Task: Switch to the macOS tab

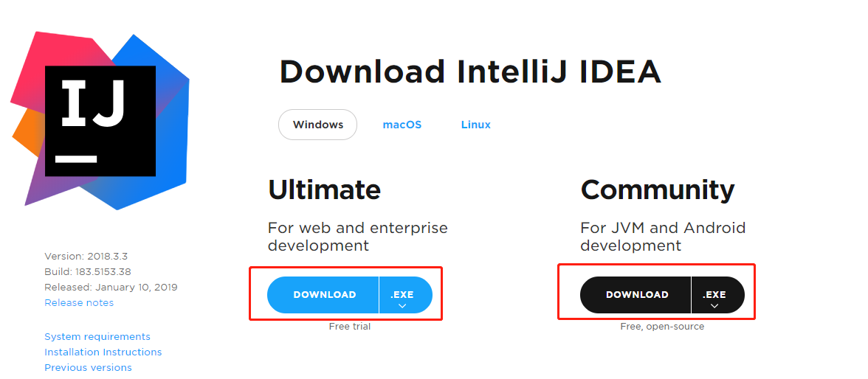Action: [402, 125]
